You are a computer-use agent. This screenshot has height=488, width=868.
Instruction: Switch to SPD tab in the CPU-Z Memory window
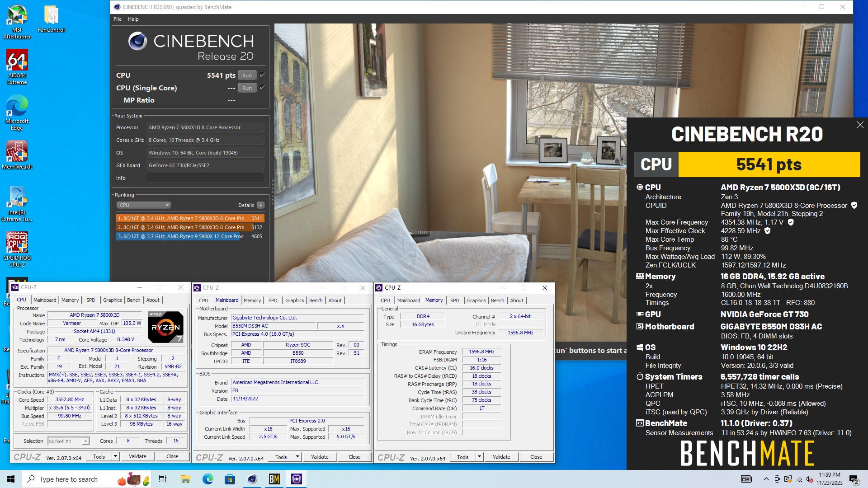point(454,300)
